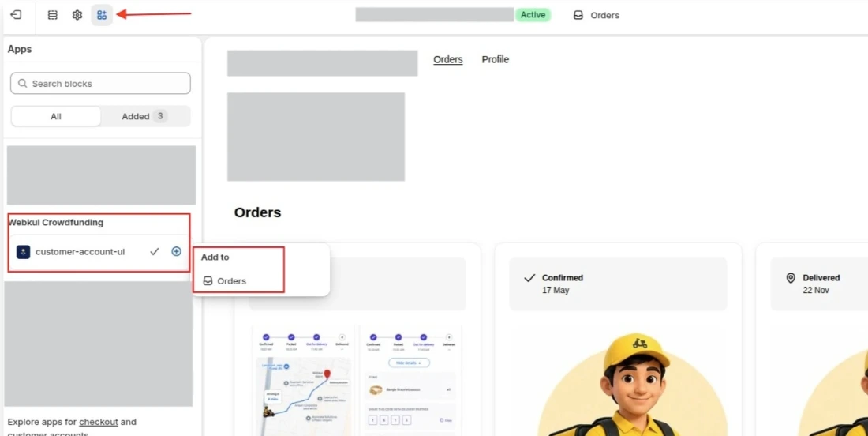Click the Webkul Crowdfunding app icon
Screen dimensions: 868x436
click(23, 252)
